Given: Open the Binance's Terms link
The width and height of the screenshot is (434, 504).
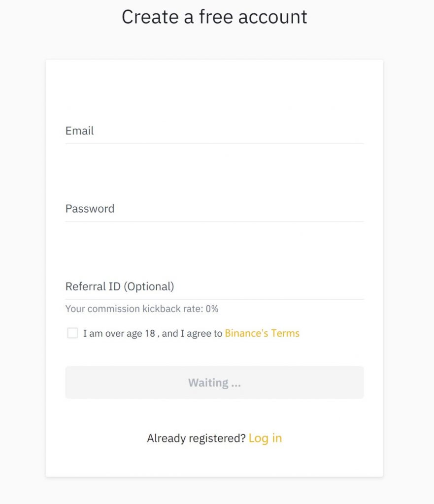Looking at the screenshot, I should tap(262, 333).
